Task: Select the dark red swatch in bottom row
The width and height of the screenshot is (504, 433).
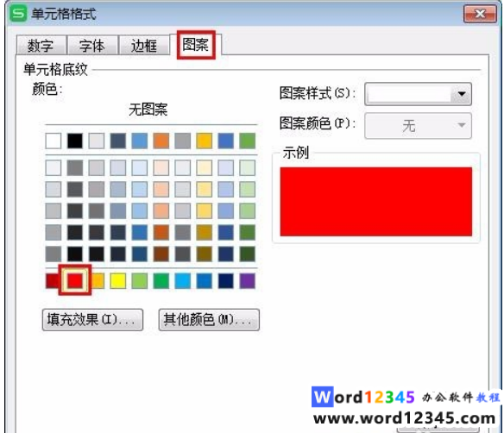Action: 52,280
